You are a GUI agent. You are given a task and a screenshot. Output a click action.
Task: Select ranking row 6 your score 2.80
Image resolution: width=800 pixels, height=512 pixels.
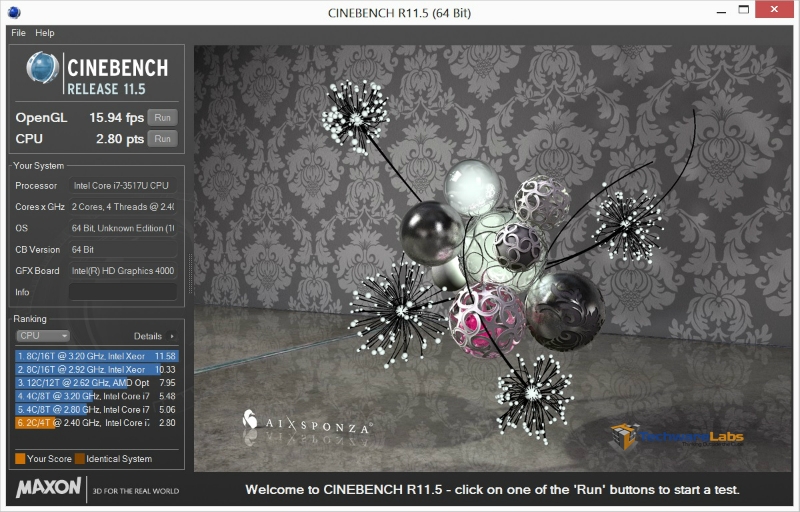[x=96, y=423]
